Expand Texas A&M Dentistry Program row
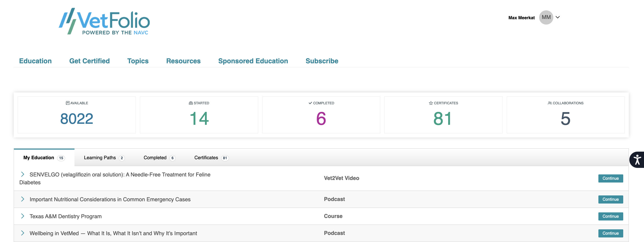644x242 pixels. [x=23, y=216]
